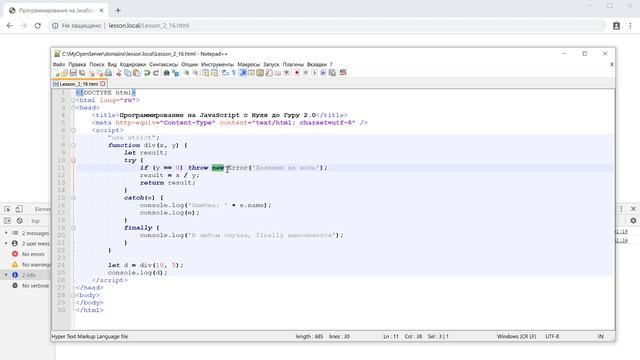Click the spell-check ABC toolbar icon
This screenshot has width=640, height=360.
coord(343,73)
